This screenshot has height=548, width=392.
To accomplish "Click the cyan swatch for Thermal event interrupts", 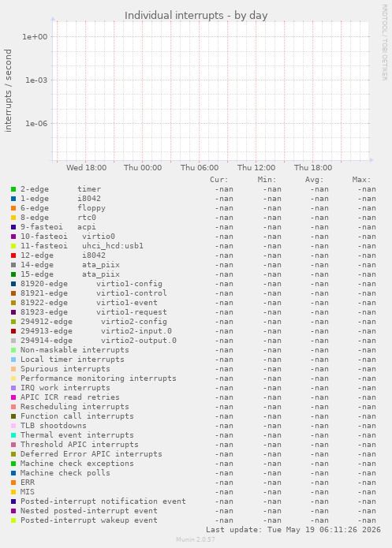I will (x=13, y=435).
